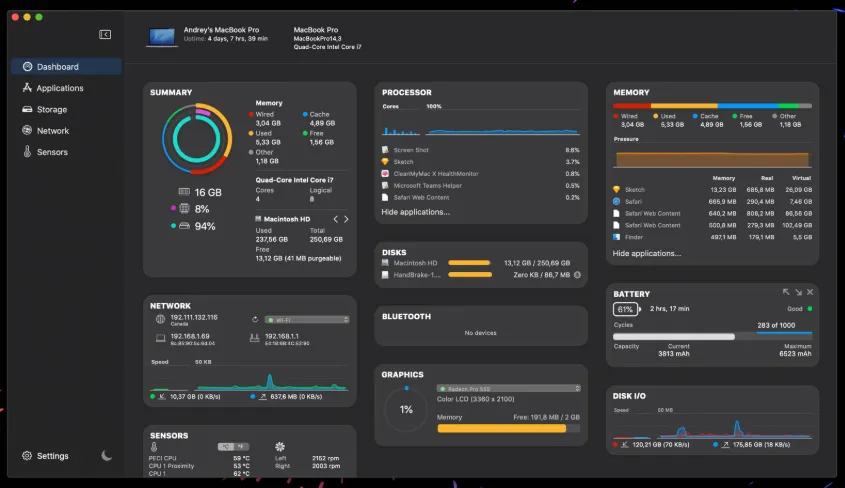Select Safari in the Memory app list
Image resolution: width=845 pixels, height=488 pixels.
pyautogui.click(x=712, y=201)
